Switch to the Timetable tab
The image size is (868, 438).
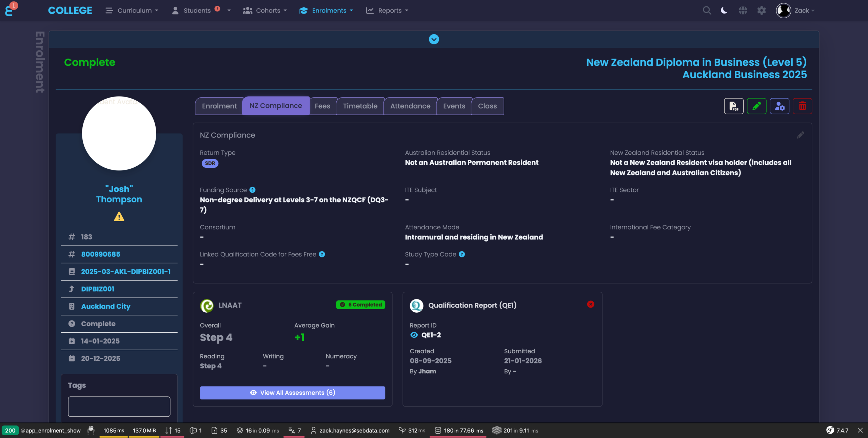pos(360,106)
